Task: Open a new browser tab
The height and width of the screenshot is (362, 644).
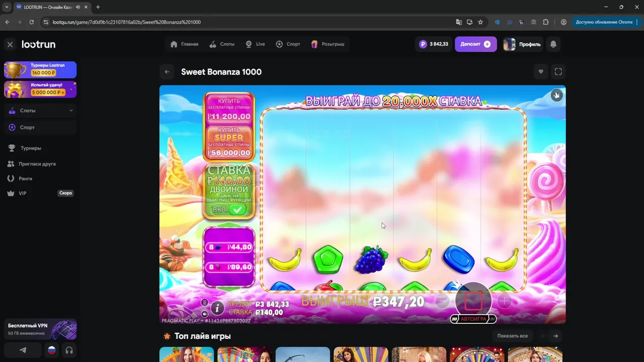Action: pos(98,7)
